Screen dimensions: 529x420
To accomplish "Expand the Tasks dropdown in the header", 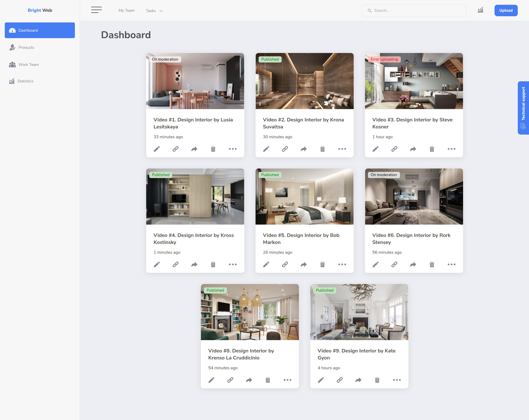I will coord(154,11).
